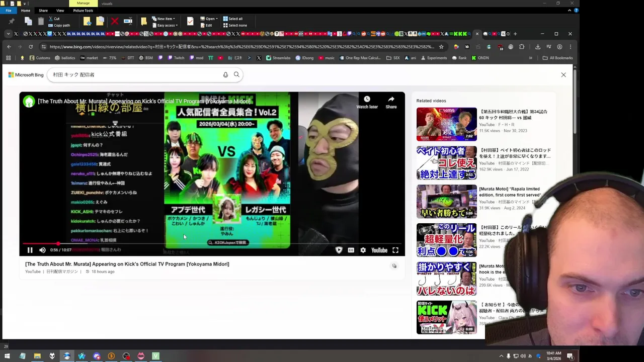This screenshot has width=644, height=362.
Task: Open video on YouTube logo
Action: [x=379, y=250]
